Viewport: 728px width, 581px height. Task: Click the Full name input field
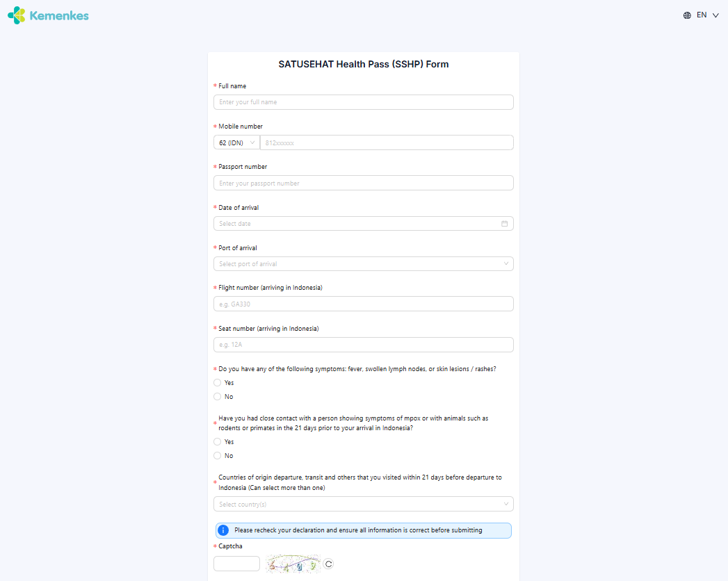[364, 102]
